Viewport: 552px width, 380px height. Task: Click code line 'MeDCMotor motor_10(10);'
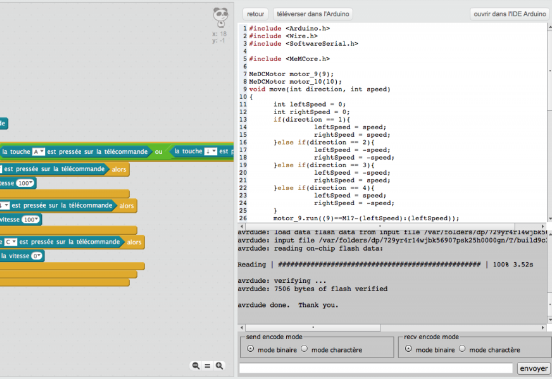pyautogui.click(x=295, y=82)
